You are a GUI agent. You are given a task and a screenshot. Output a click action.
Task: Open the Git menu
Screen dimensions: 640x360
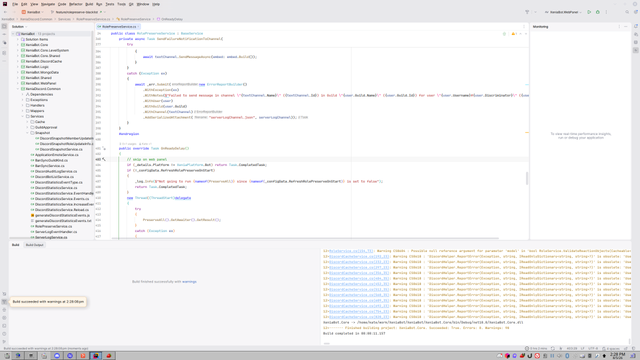[x=131, y=4]
